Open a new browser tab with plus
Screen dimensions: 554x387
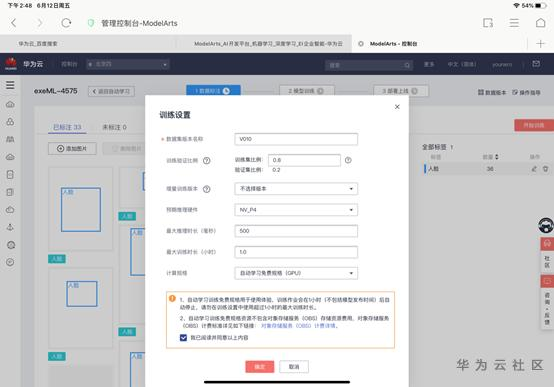pyautogui.click(x=540, y=44)
